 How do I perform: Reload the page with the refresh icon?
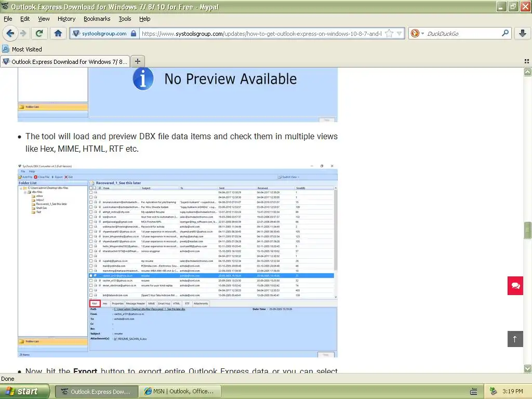(39, 33)
